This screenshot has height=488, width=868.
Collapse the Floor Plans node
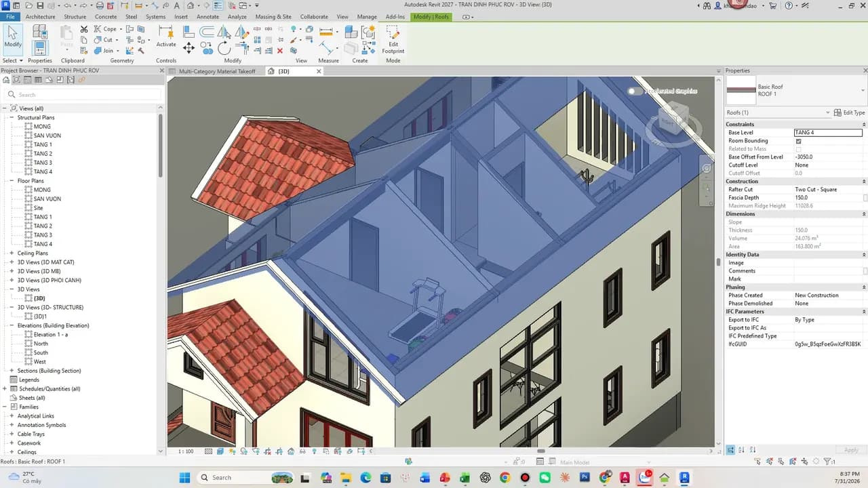(12, 181)
